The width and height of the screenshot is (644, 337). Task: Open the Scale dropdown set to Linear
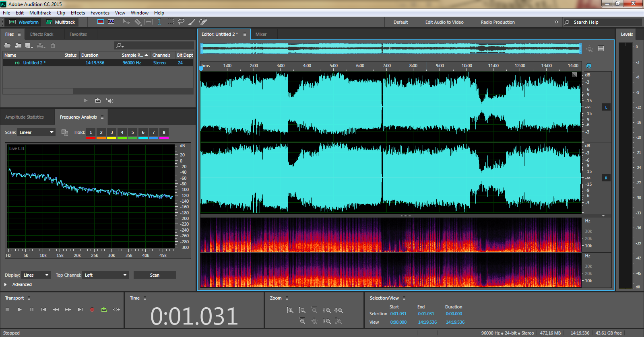(x=36, y=132)
